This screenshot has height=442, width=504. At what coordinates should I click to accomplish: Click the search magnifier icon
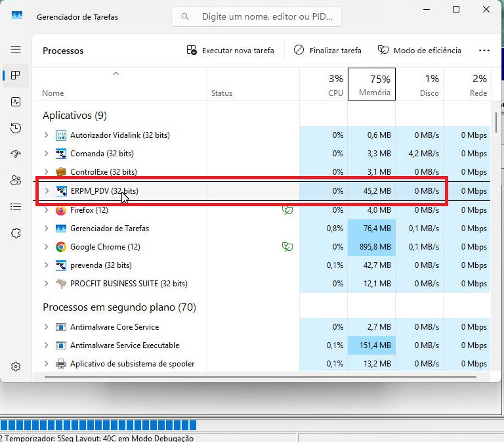[x=185, y=16]
